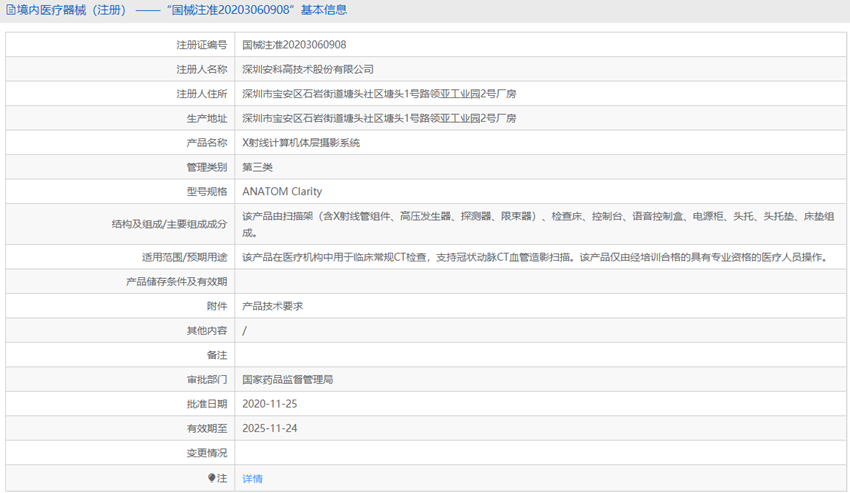850x493 pixels.
Task: Click the lightbulb icon beside 注
Action: (211, 478)
